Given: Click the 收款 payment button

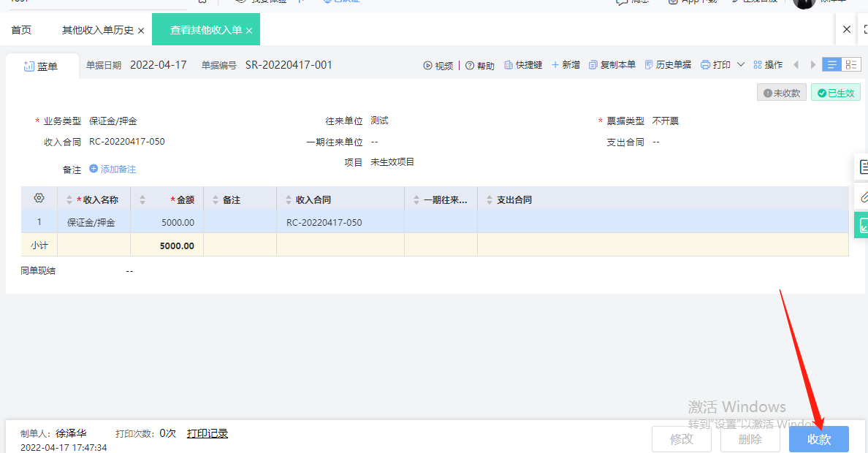Looking at the screenshot, I should click(818, 439).
